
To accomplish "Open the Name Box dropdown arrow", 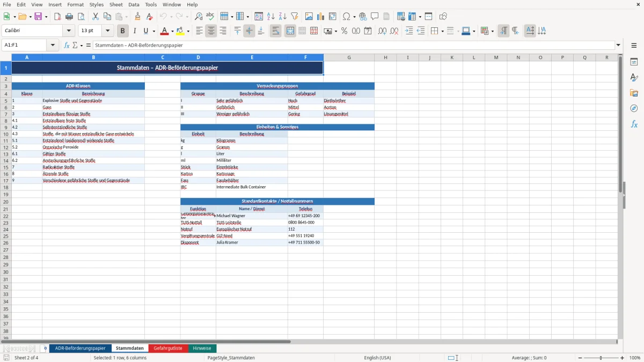I will 53,45.
